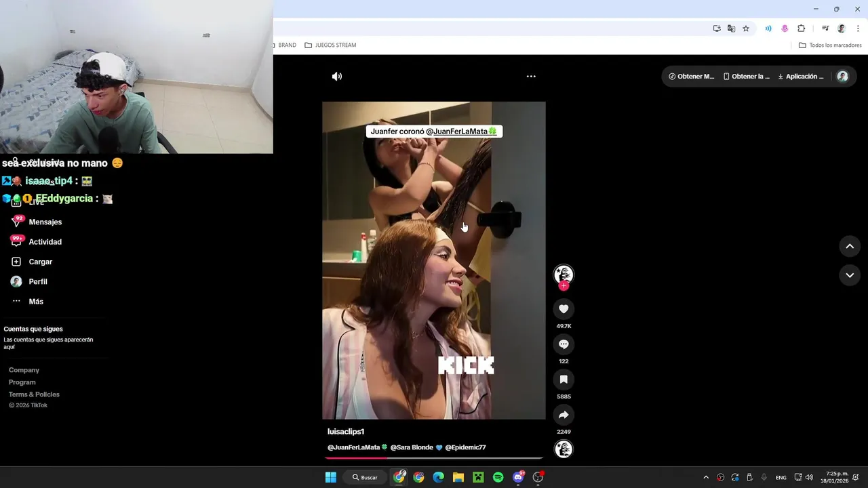The image size is (868, 488).
Task: Go to previous video with up arrow
Action: tap(850, 247)
